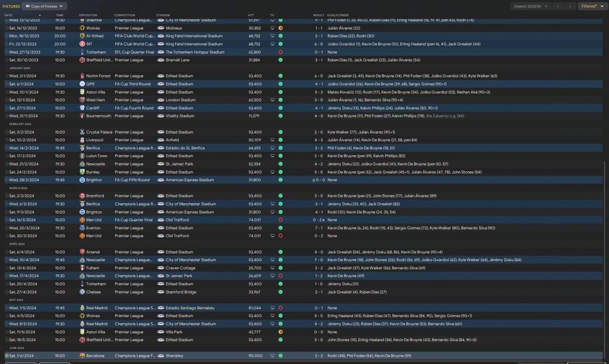Screen dimensions: 609x364
Task: Click the Everton club badge
Action: (x=82, y=228)
